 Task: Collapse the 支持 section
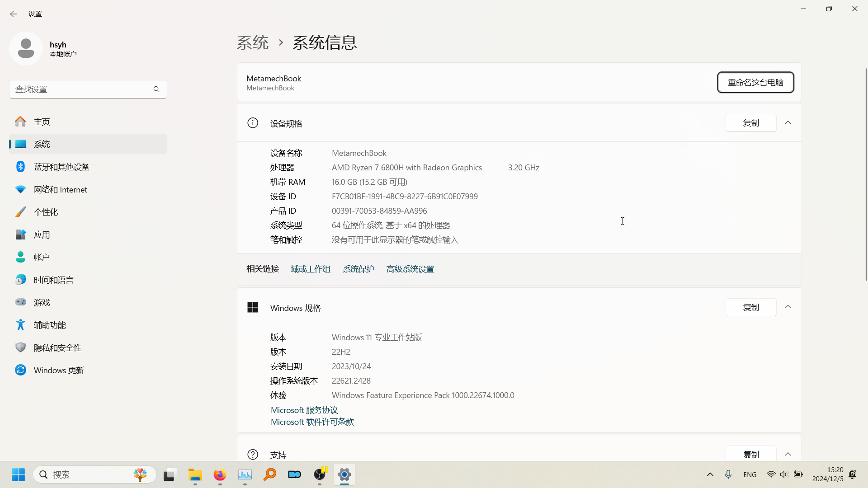(788, 454)
